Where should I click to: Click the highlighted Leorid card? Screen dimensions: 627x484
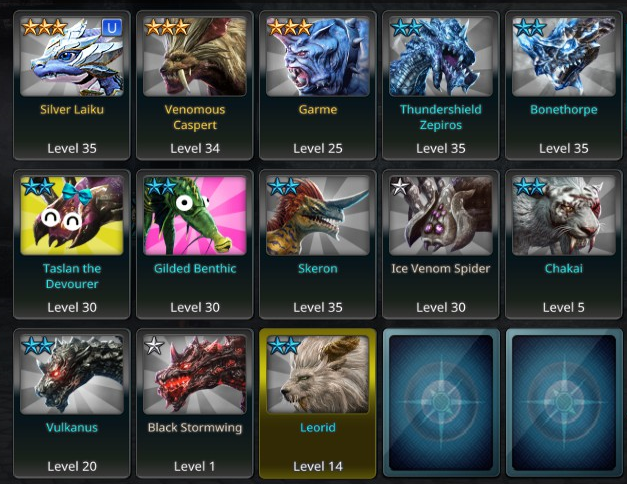tap(318, 404)
